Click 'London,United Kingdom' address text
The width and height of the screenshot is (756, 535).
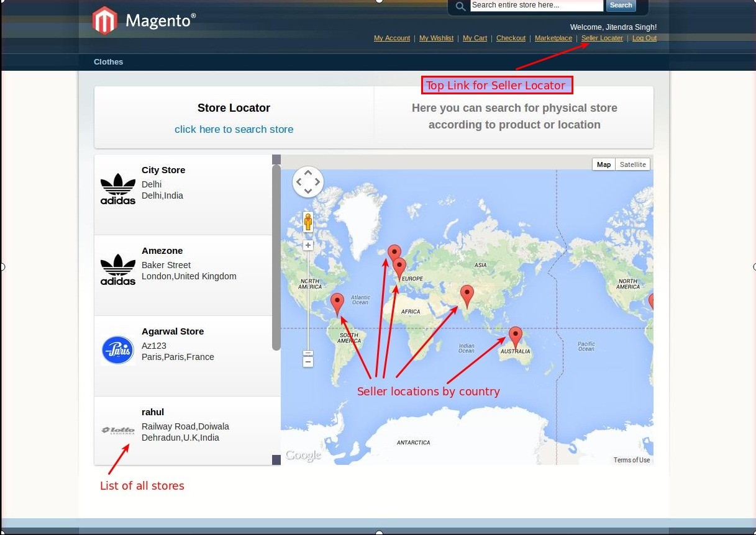(x=189, y=276)
